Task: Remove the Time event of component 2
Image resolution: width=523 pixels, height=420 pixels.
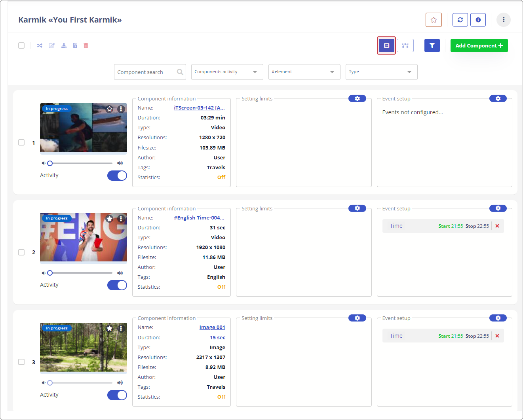Action: [497, 226]
